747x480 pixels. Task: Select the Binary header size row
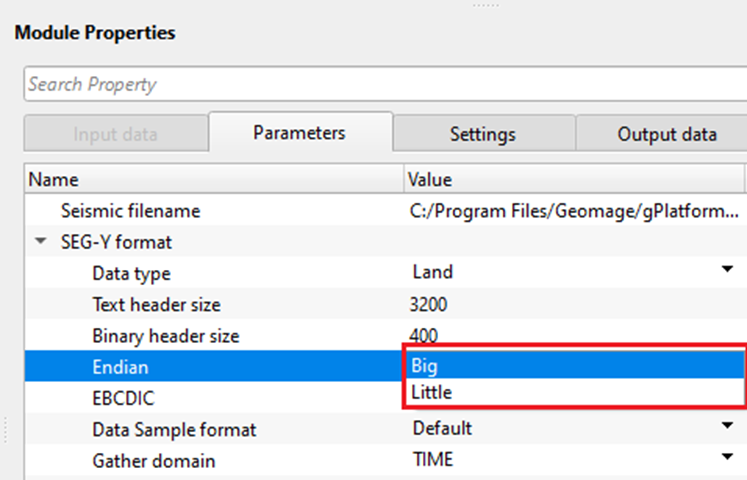click(x=165, y=335)
